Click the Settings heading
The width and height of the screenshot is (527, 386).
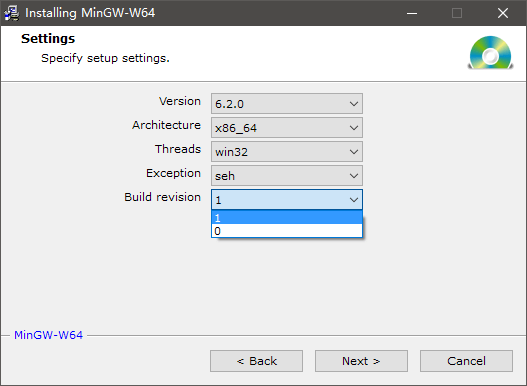pyautogui.click(x=48, y=39)
